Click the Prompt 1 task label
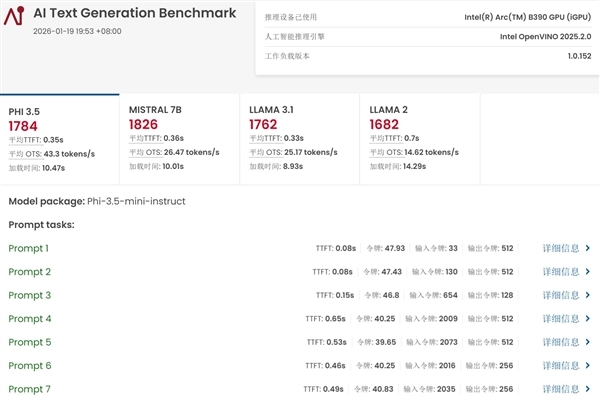The width and height of the screenshot is (600, 410). 29,248
